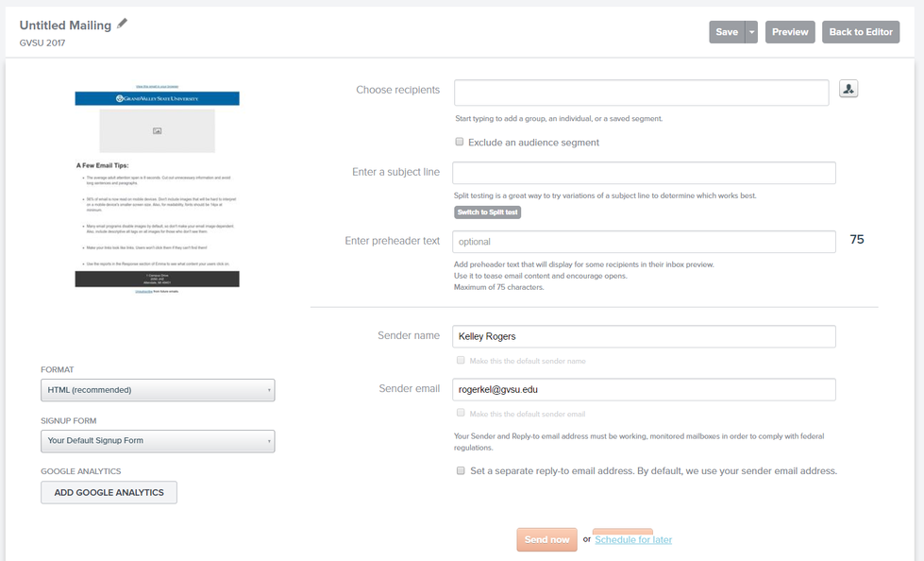
Task: Click the Preview button
Action: tap(790, 32)
